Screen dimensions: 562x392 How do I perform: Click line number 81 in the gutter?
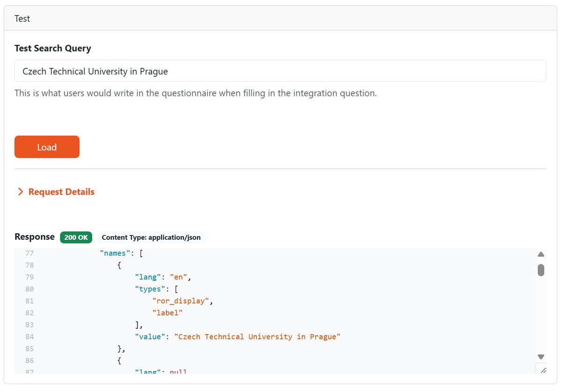coord(30,301)
